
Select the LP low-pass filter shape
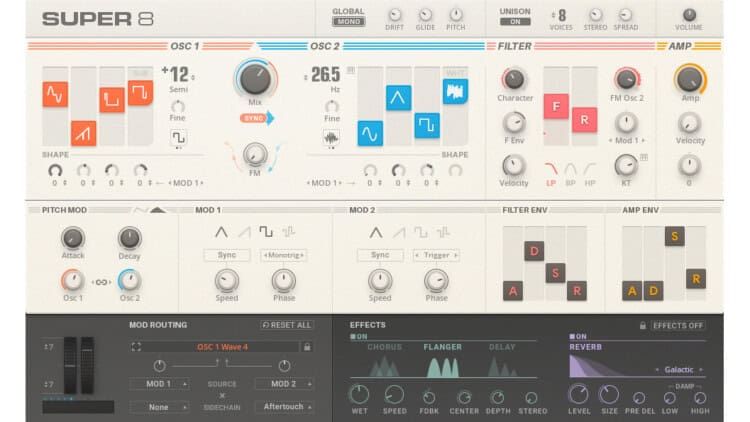pos(551,168)
